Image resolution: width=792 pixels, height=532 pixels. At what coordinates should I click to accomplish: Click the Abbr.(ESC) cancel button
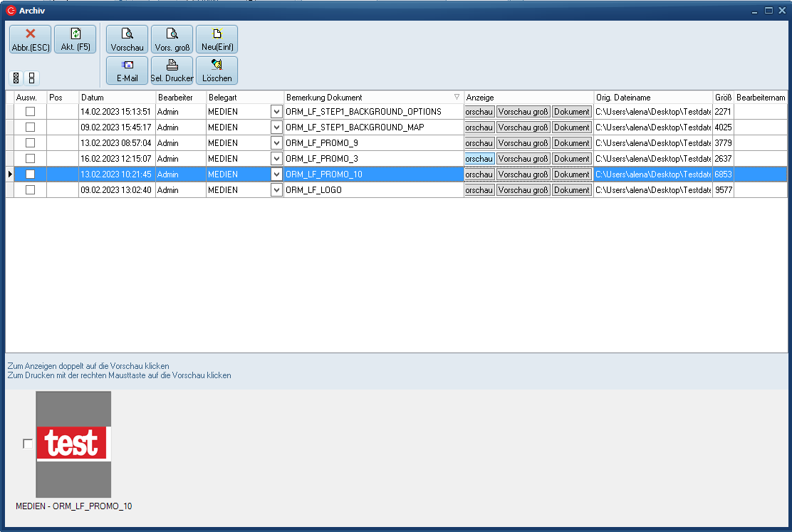(x=30, y=39)
